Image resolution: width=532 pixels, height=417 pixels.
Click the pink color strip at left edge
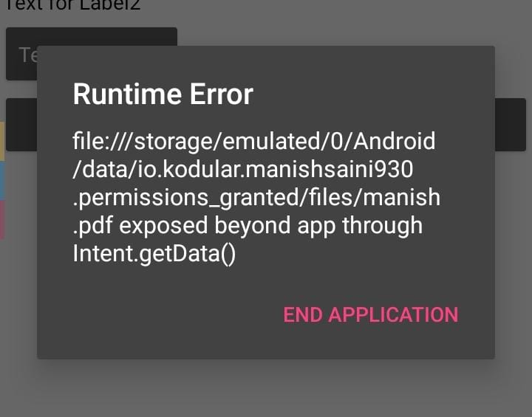(2, 220)
